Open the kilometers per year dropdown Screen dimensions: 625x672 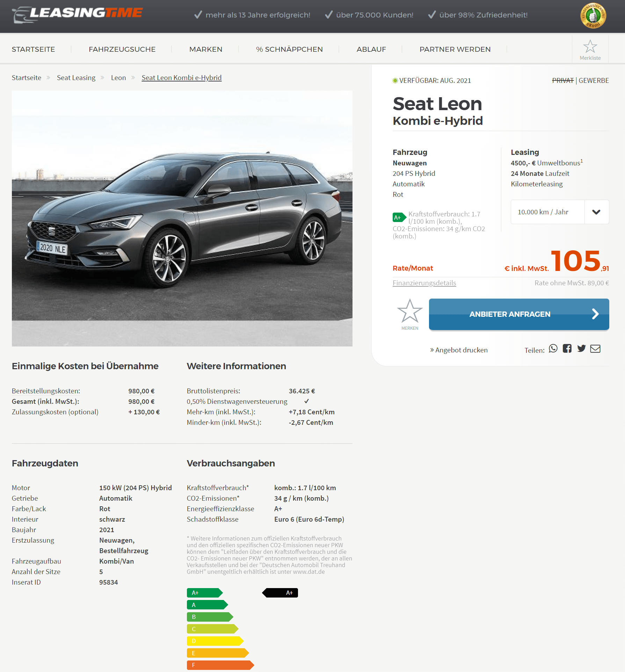[560, 212]
